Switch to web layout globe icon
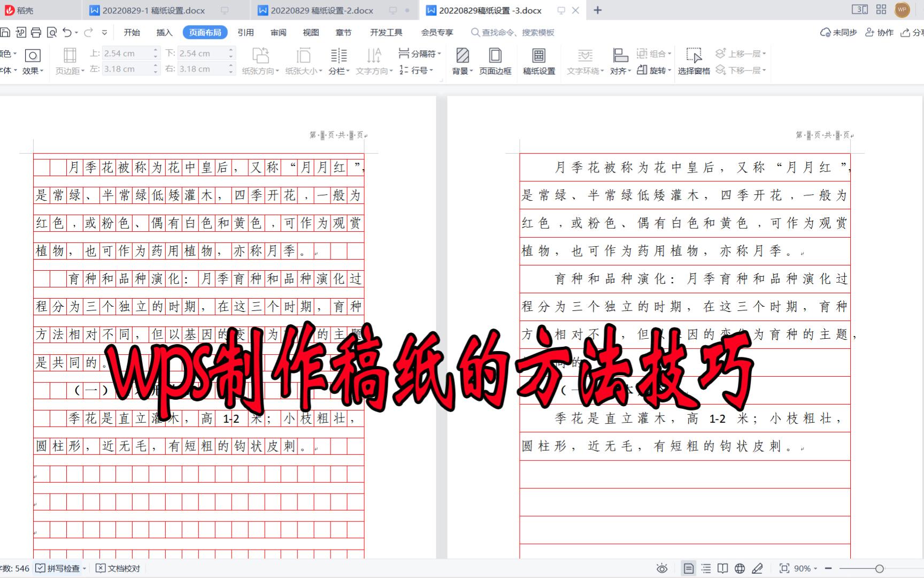The width and height of the screenshot is (924, 578). point(740,568)
